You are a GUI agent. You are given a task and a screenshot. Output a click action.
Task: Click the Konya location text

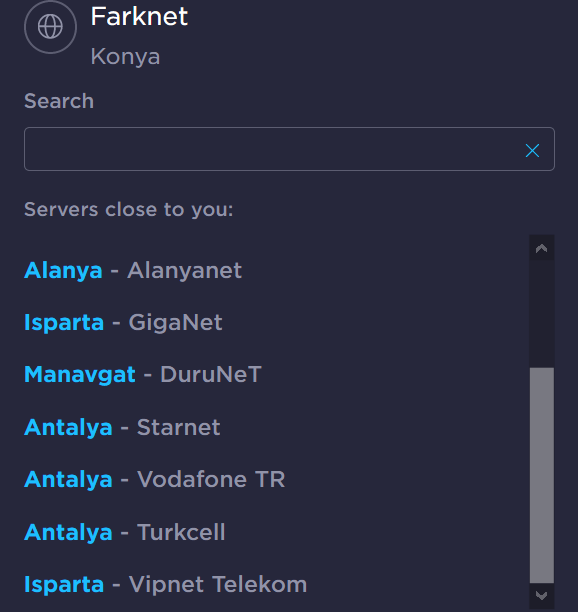(125, 57)
